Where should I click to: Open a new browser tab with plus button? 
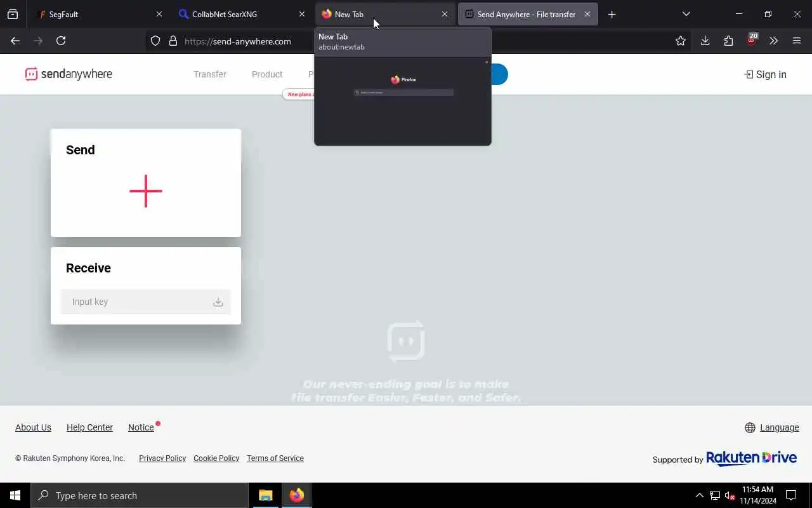coord(612,14)
